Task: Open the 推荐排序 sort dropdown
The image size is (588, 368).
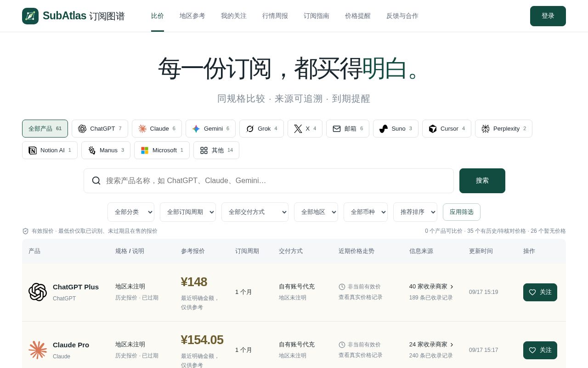Action: [x=415, y=212]
